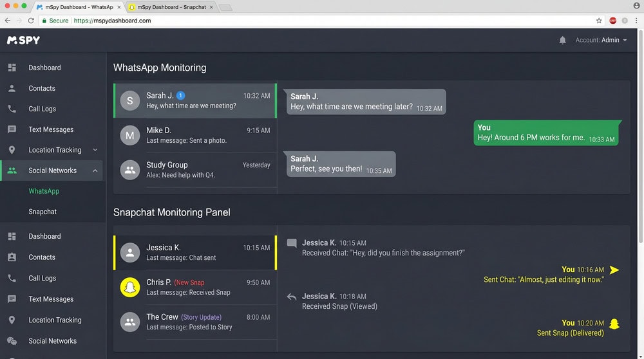Click the lower Call Logs phone icon
This screenshot has width=644, height=359.
[x=12, y=278]
